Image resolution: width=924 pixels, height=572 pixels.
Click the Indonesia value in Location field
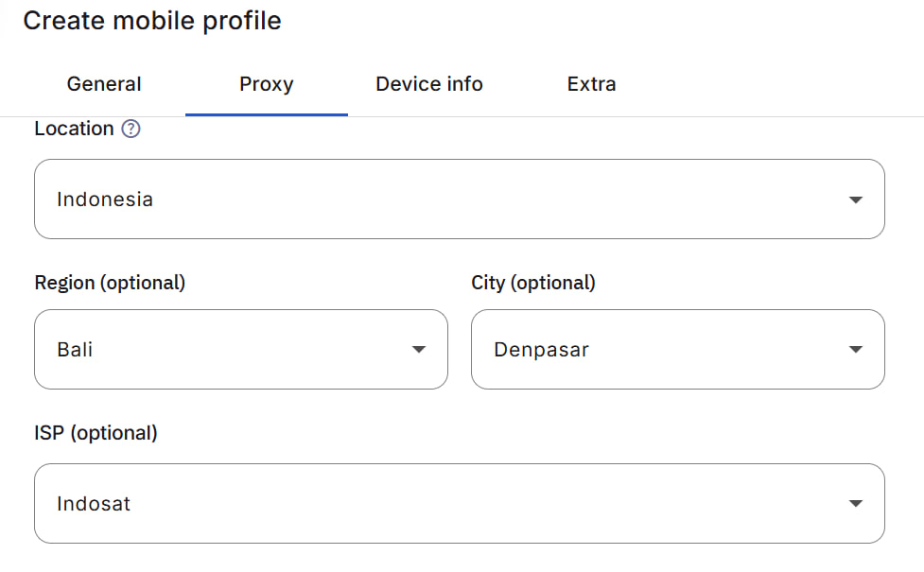[x=105, y=199]
